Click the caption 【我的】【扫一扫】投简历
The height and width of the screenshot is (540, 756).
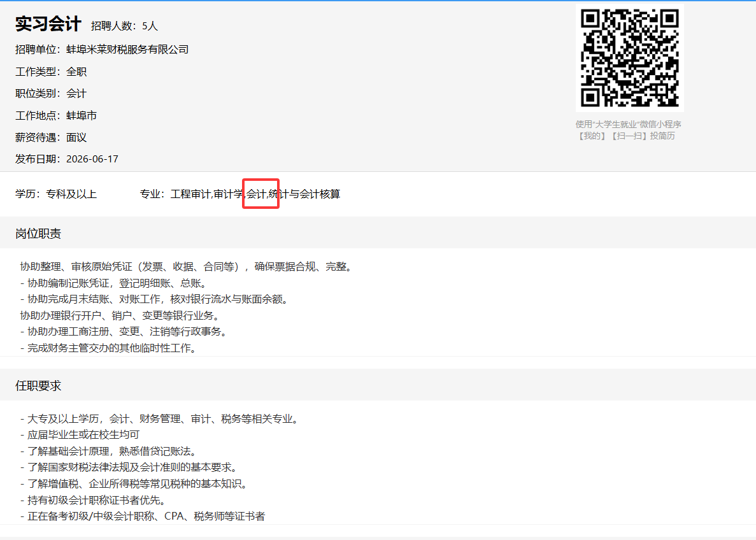(x=627, y=136)
